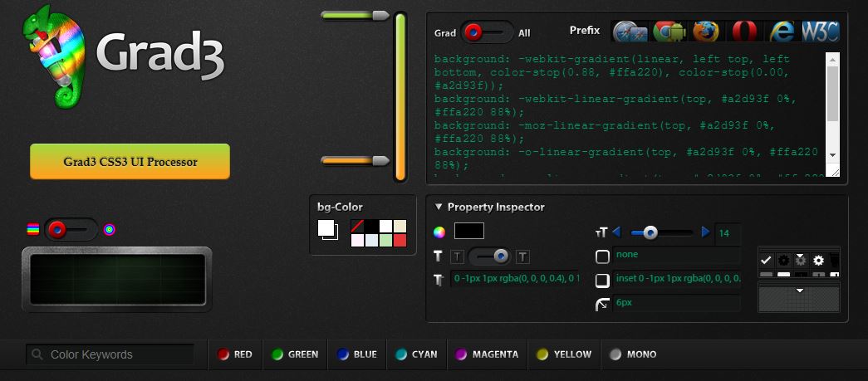Click the text-shadow T icon
868x381 pixels.
[x=439, y=280]
